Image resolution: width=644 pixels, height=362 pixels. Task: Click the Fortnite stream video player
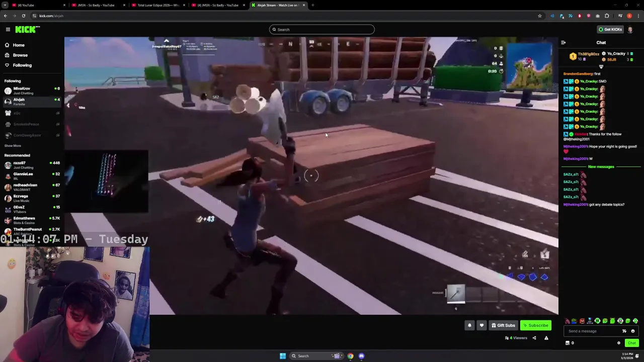pyautogui.click(x=311, y=175)
